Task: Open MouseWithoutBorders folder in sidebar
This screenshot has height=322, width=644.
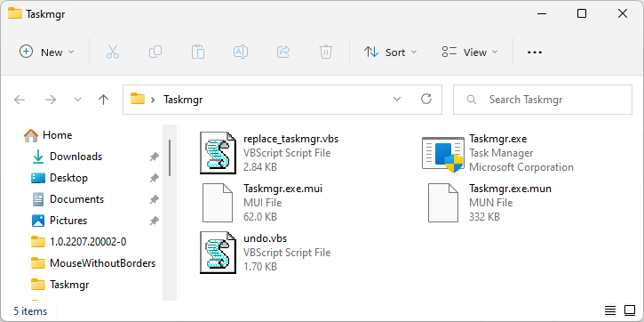Action: coord(93,263)
